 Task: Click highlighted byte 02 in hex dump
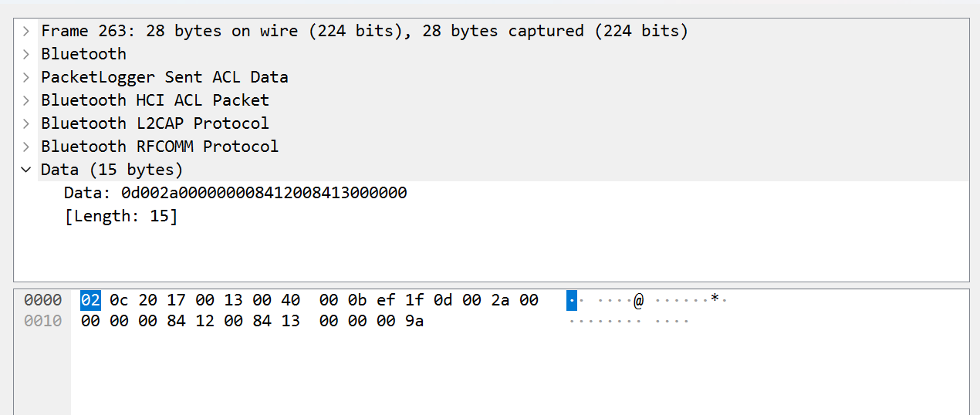pyautogui.click(x=90, y=300)
